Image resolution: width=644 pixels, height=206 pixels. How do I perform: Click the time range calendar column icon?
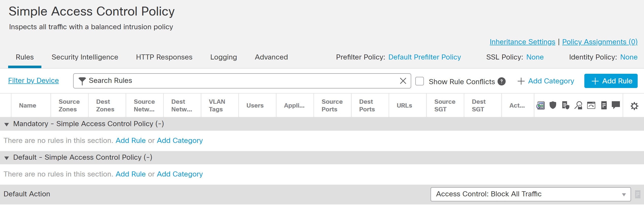point(540,105)
